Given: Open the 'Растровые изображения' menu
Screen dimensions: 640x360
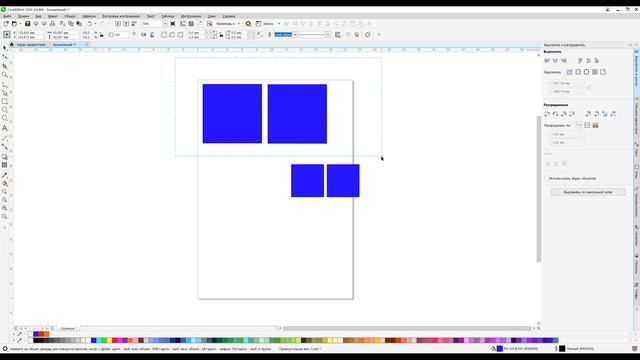Looking at the screenshot, I should pyautogui.click(x=121, y=16).
